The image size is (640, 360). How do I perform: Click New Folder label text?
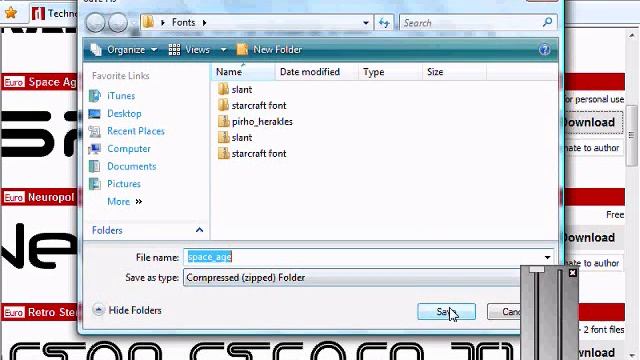278,50
